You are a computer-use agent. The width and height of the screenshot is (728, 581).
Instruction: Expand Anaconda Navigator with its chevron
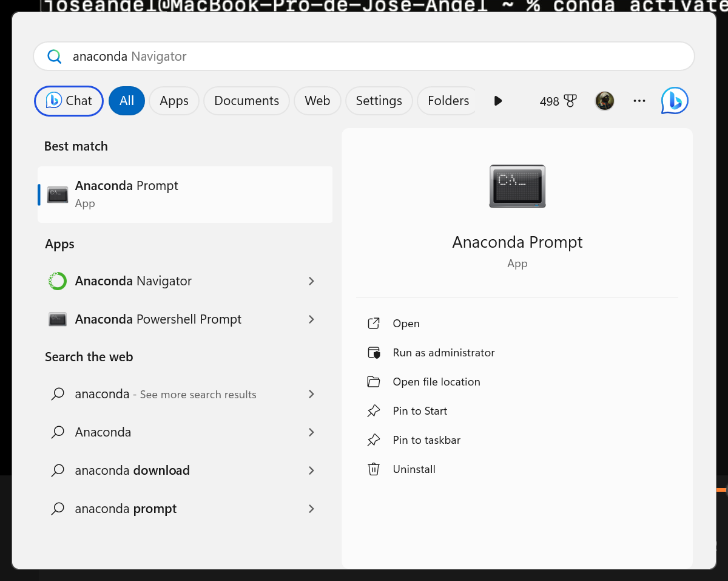[312, 281]
